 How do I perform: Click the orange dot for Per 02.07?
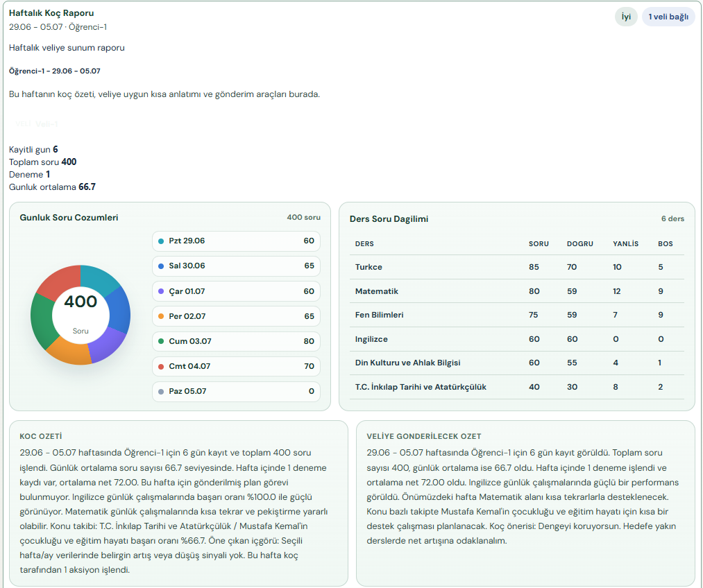point(161,316)
